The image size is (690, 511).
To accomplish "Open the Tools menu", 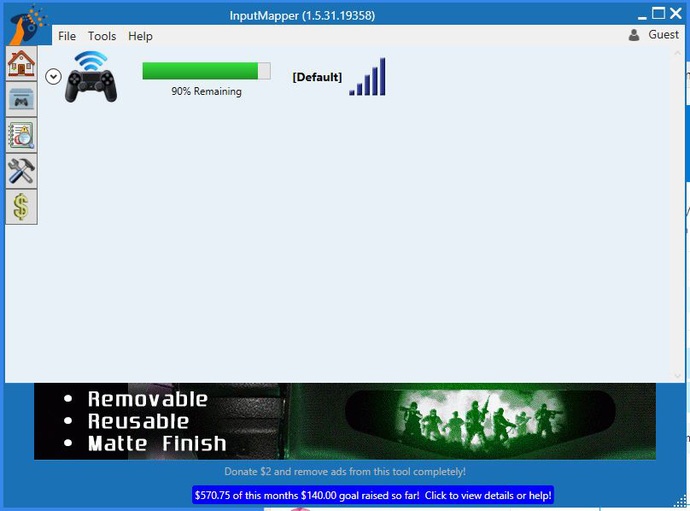I will click(x=102, y=36).
